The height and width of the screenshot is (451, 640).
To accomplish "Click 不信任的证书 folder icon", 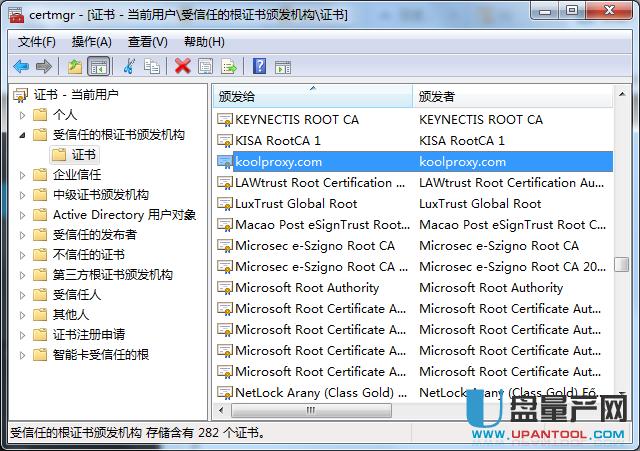I will coord(40,255).
